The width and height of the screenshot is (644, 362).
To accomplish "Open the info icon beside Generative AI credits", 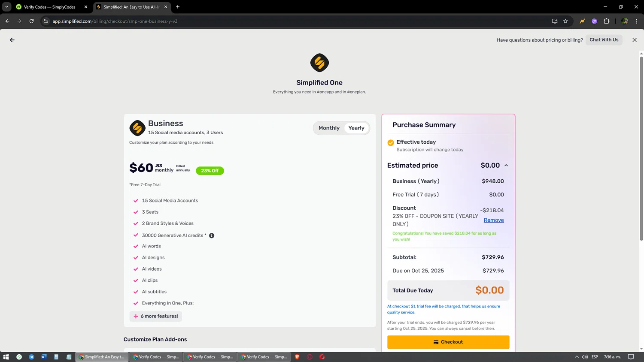I will coord(212,235).
